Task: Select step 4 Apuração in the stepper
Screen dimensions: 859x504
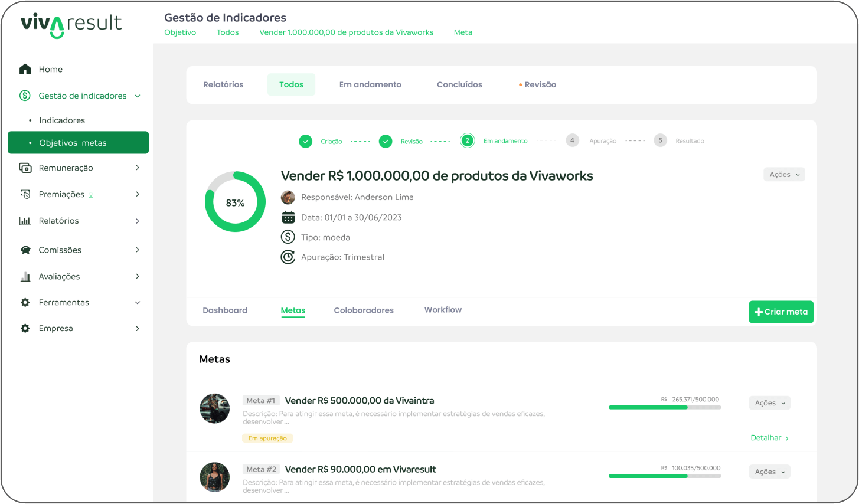Action: pos(572,140)
